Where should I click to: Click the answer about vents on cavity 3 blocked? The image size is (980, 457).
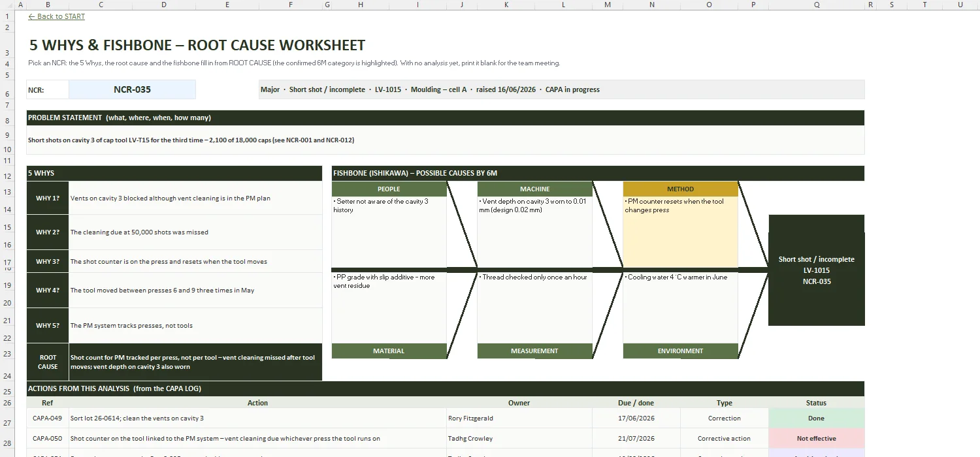[195, 198]
